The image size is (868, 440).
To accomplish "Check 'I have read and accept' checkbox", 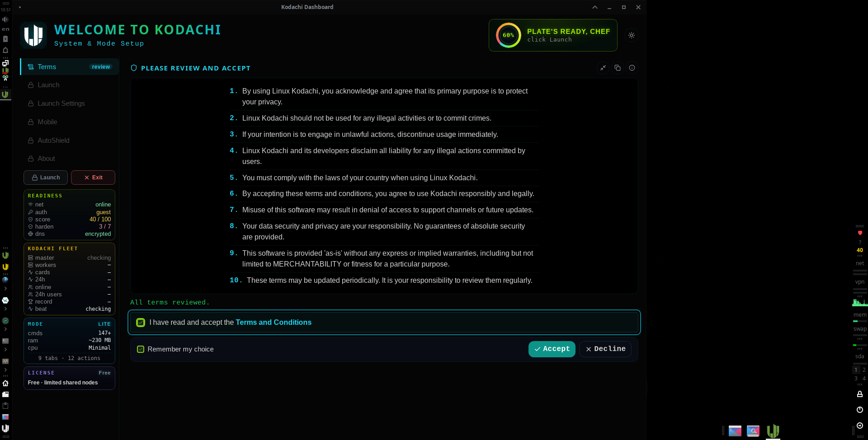I will 141,323.
